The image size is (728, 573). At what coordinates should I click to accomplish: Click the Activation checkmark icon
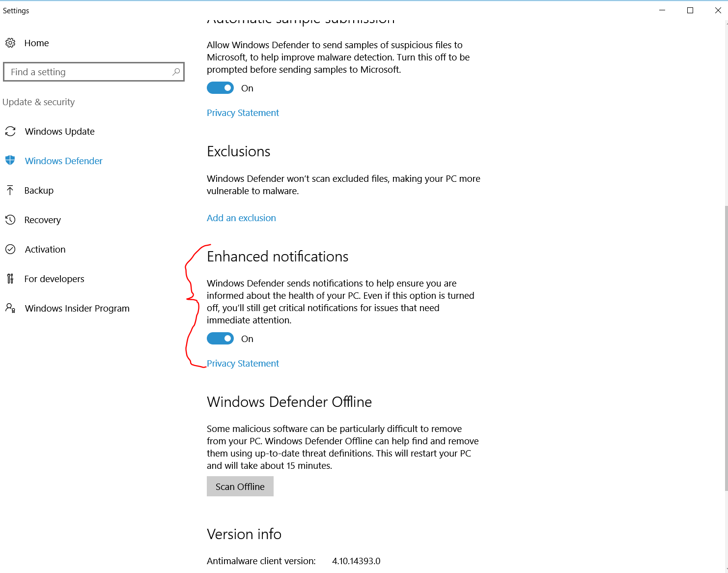[x=10, y=249]
